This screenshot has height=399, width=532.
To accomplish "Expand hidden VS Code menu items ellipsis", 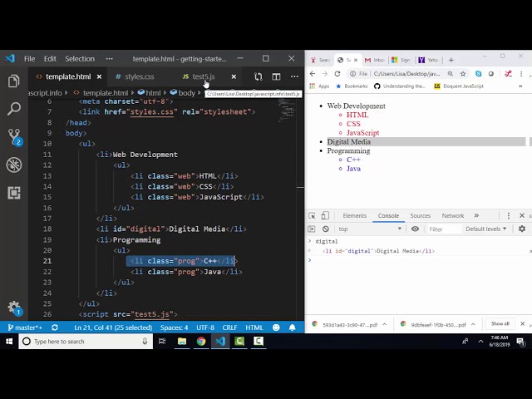I will coord(109,59).
